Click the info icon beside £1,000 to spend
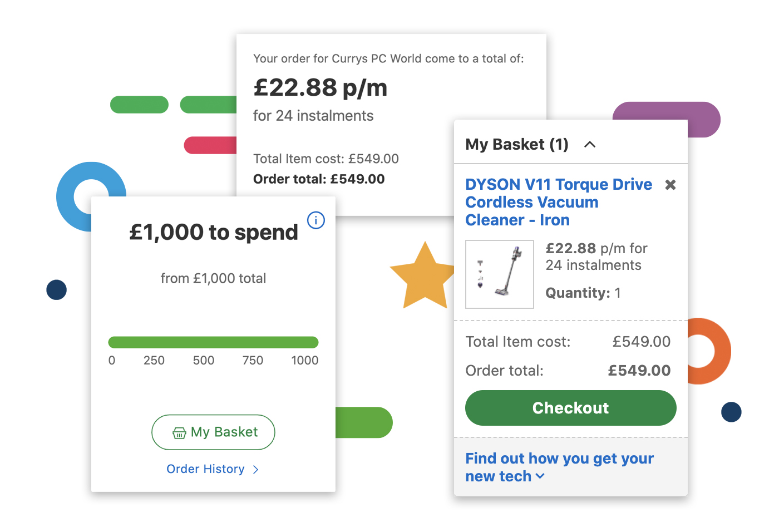 pos(315,220)
